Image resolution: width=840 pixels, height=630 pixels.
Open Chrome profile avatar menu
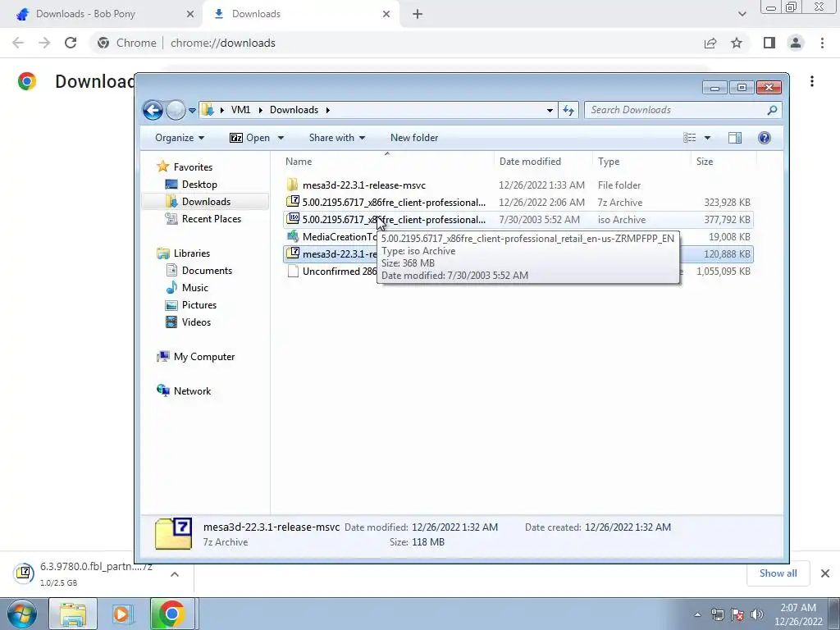point(796,43)
